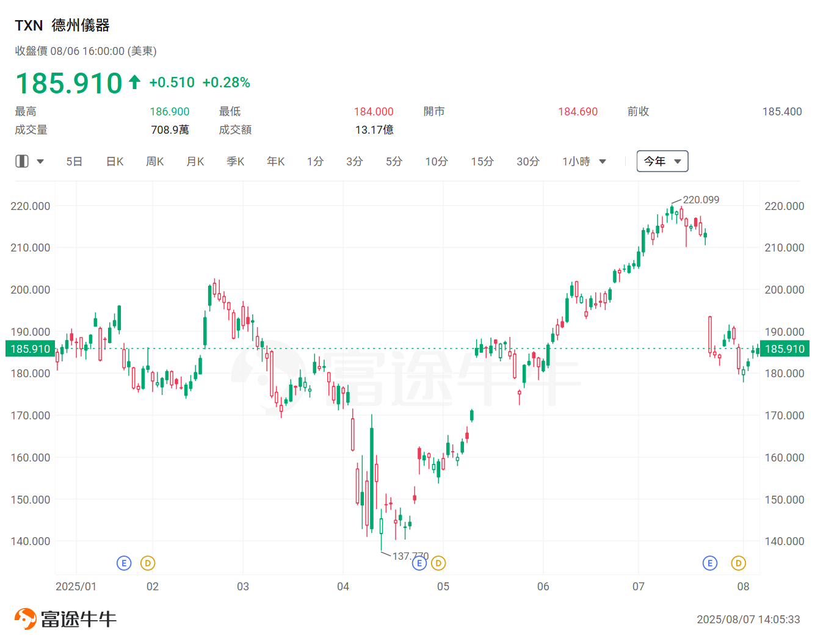The image size is (815, 644).
Task: Click the 220.099 high price label
Action: coord(701,200)
